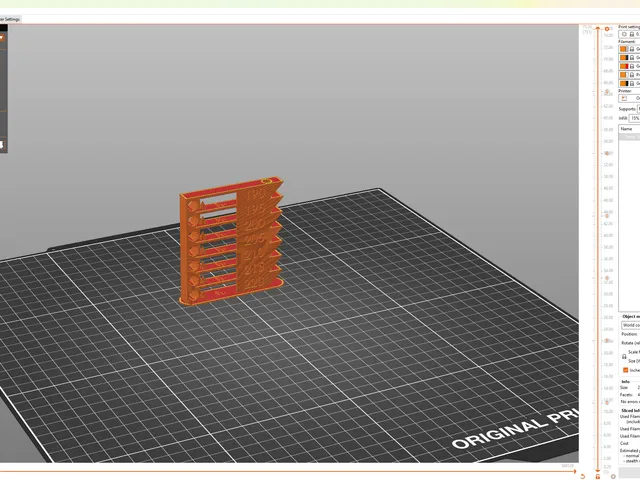Click the fifth filament color swatch
The image size is (640, 480).
tap(624, 84)
